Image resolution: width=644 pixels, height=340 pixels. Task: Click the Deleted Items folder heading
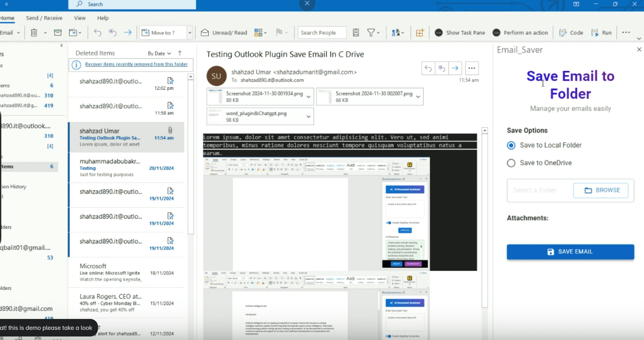click(95, 53)
